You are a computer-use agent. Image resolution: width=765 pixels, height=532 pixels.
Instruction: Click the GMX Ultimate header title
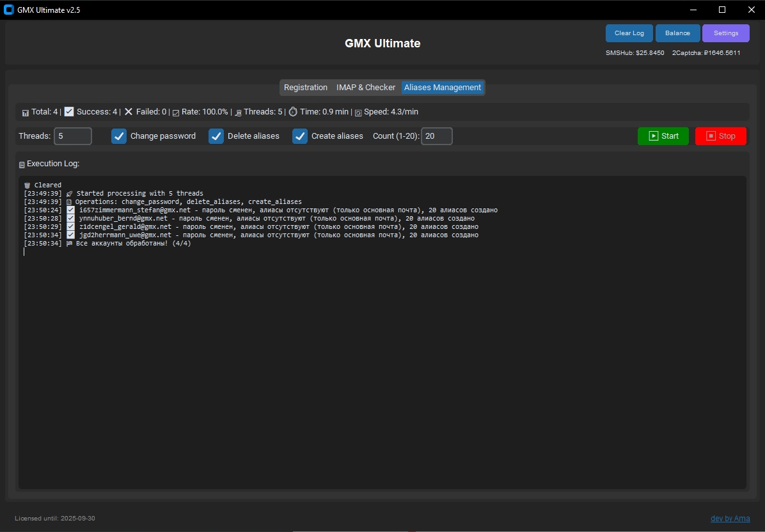pos(382,43)
